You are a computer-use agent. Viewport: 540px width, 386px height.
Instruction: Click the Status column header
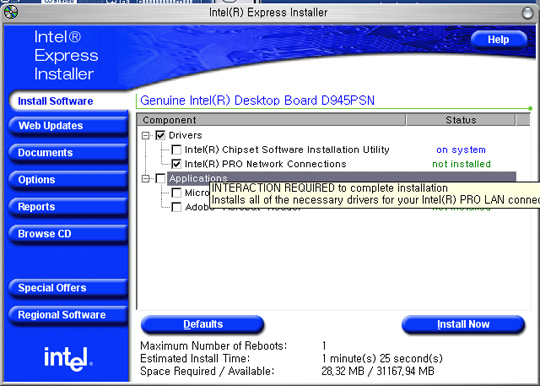[x=461, y=120]
